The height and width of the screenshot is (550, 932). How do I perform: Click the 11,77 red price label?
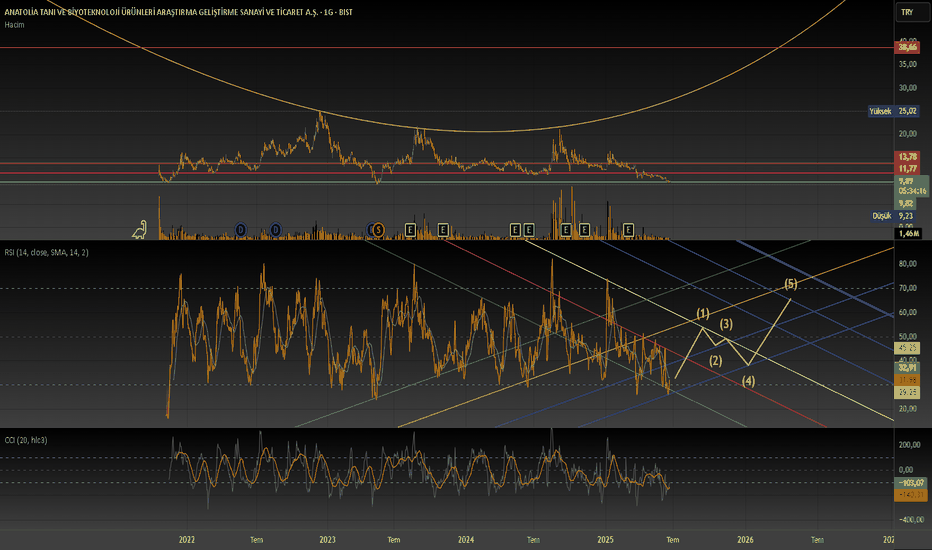(907, 169)
